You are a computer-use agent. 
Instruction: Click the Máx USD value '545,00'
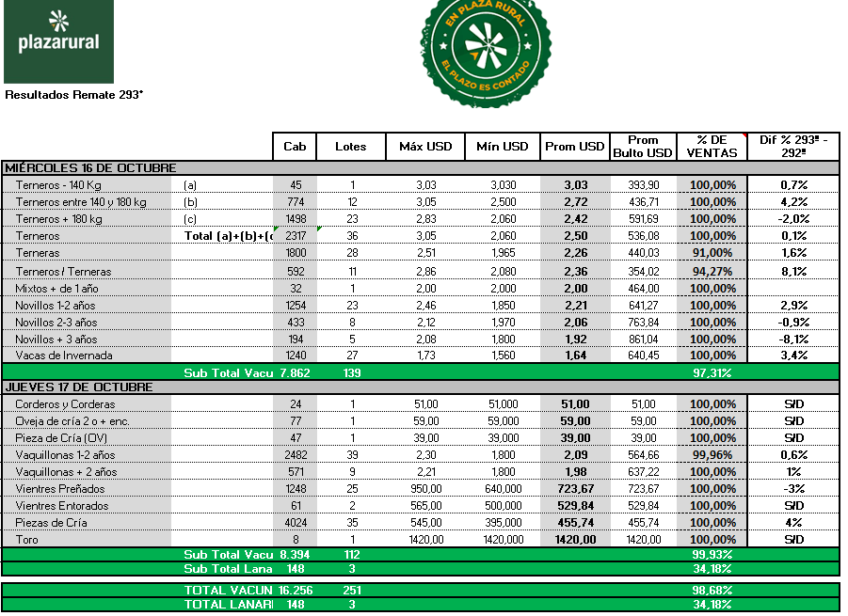click(426, 523)
